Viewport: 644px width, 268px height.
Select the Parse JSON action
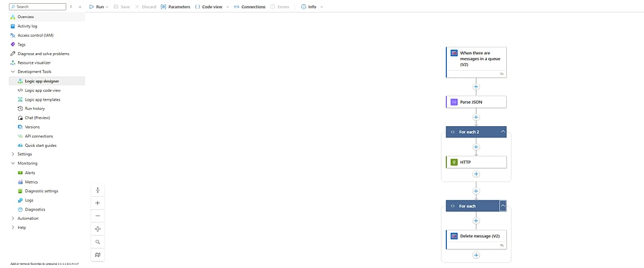[x=476, y=102]
